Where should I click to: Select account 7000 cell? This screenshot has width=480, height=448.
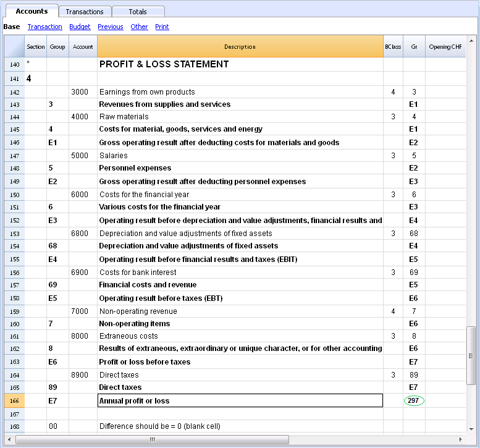[83, 311]
